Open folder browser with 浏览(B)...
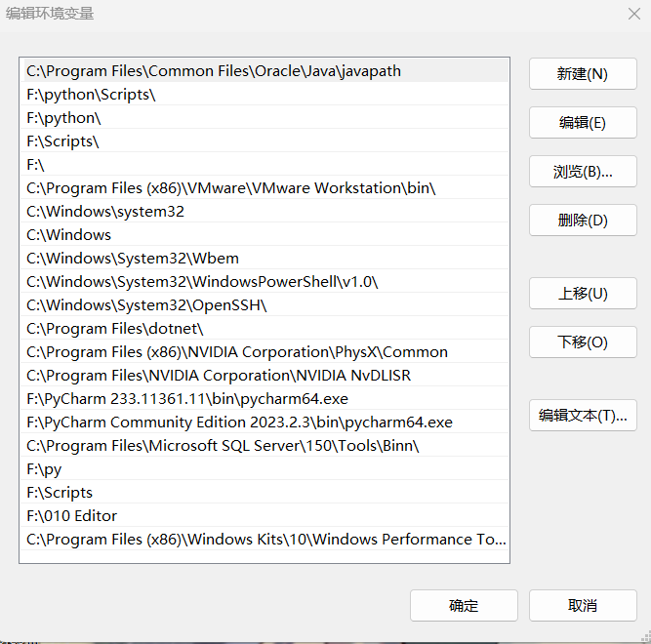This screenshot has height=644, width=651. (583, 172)
